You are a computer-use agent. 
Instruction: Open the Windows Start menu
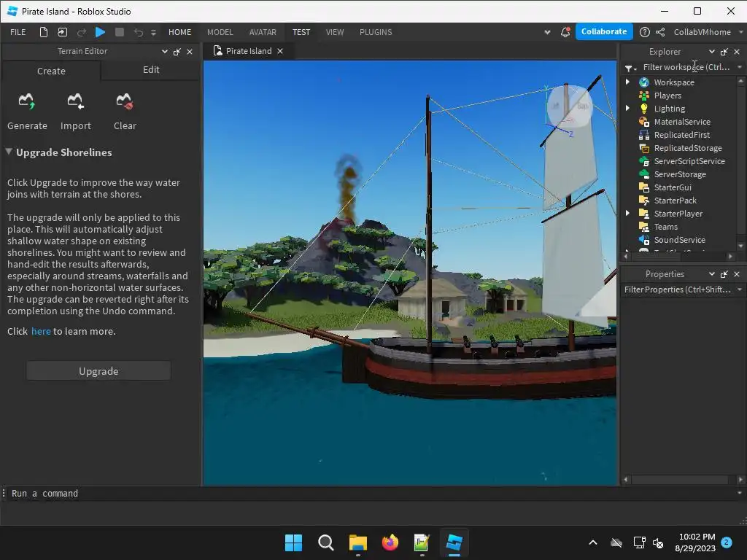[293, 542]
